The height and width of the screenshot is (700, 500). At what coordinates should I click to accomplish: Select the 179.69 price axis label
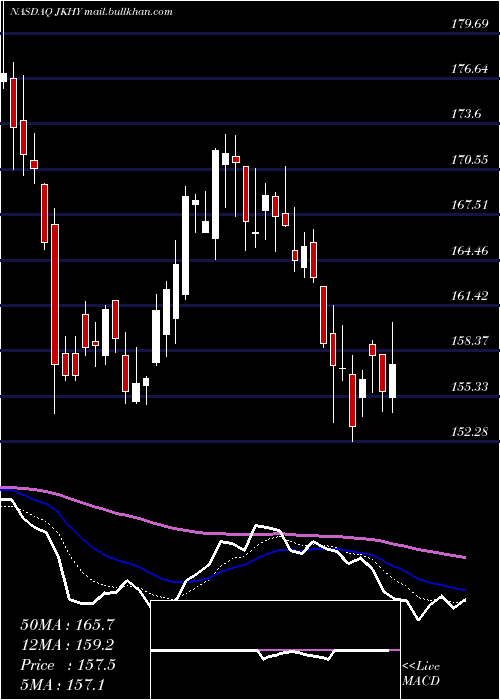[470, 24]
